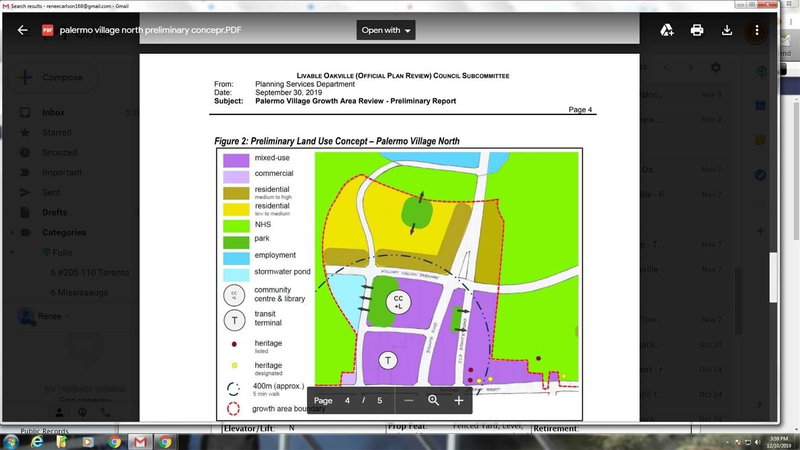Click the current page number field
Viewport: 800px width, 450px height.
(x=349, y=400)
